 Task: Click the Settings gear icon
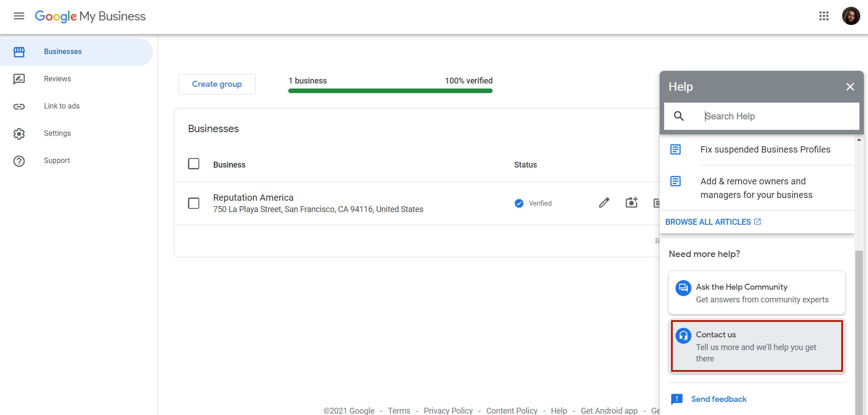[x=19, y=133]
